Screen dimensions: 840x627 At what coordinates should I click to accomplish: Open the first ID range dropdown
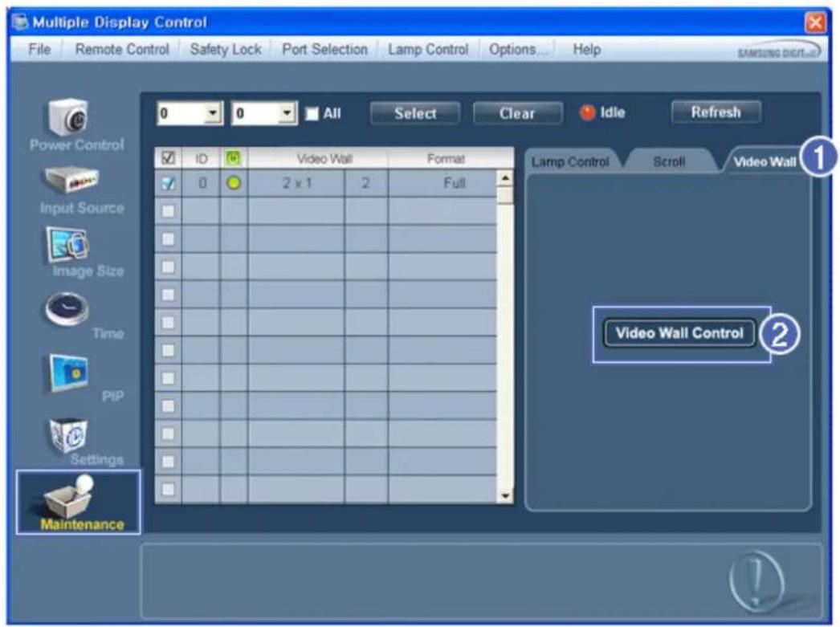pyautogui.click(x=213, y=113)
